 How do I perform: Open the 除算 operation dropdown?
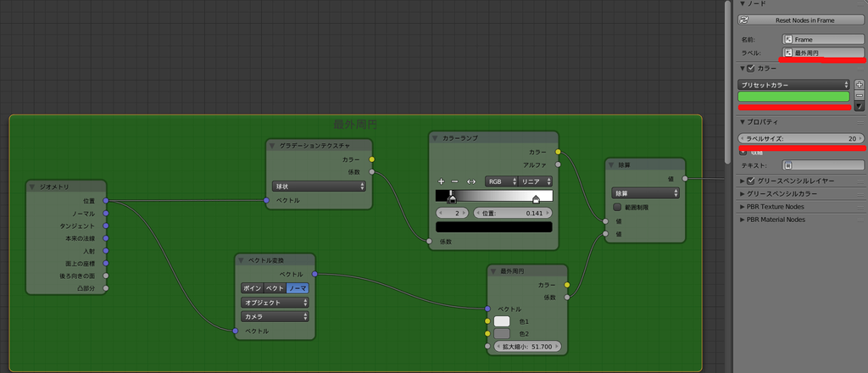(645, 193)
